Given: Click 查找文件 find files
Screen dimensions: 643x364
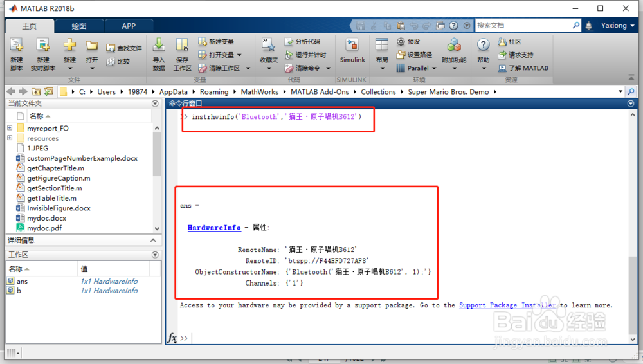Looking at the screenshot, I should pyautogui.click(x=124, y=48).
